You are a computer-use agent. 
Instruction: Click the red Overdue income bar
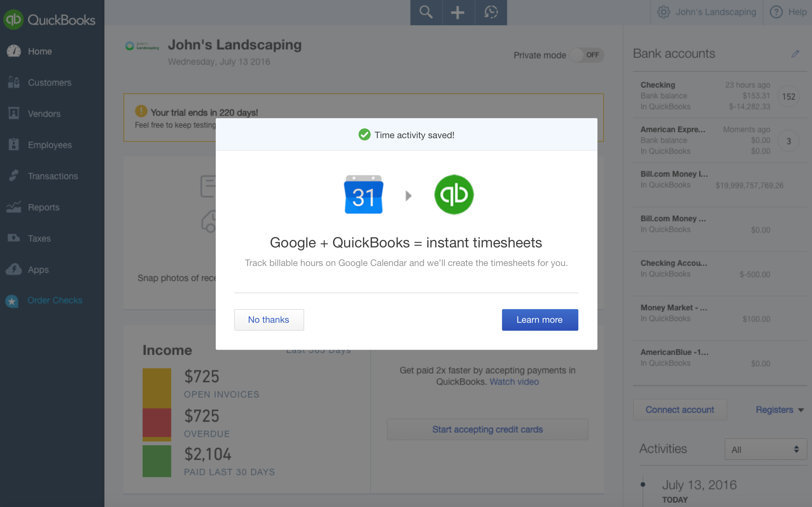(156, 422)
